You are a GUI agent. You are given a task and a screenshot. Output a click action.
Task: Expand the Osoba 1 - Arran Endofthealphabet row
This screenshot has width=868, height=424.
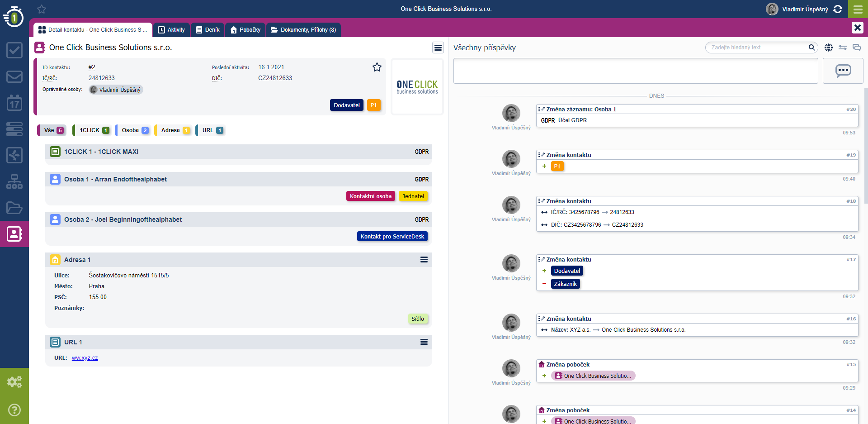(239, 179)
